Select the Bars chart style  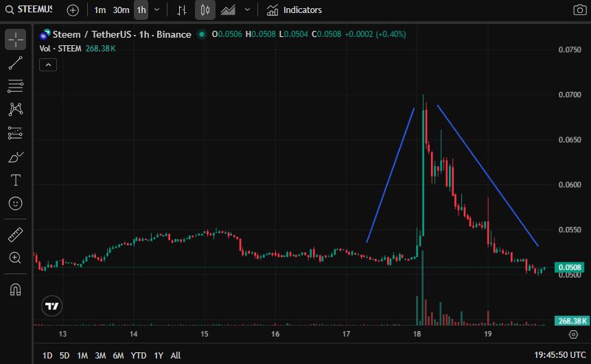pos(182,10)
